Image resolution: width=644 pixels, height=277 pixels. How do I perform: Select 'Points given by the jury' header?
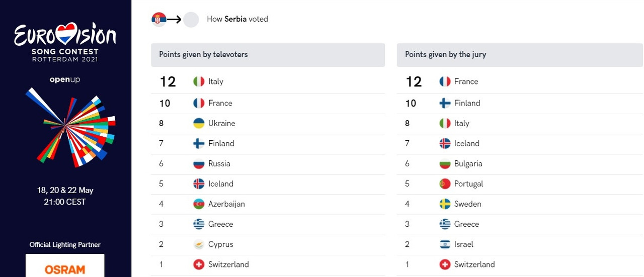point(445,54)
